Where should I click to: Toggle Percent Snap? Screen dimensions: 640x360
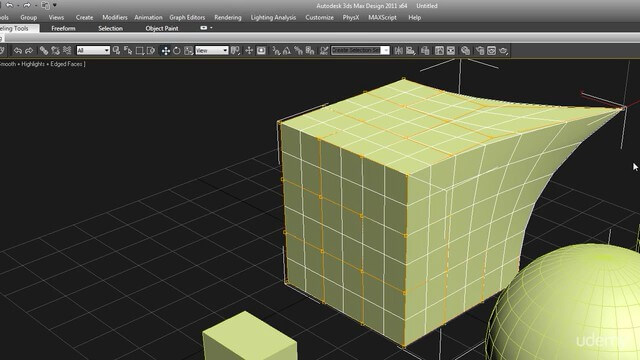(x=298, y=51)
